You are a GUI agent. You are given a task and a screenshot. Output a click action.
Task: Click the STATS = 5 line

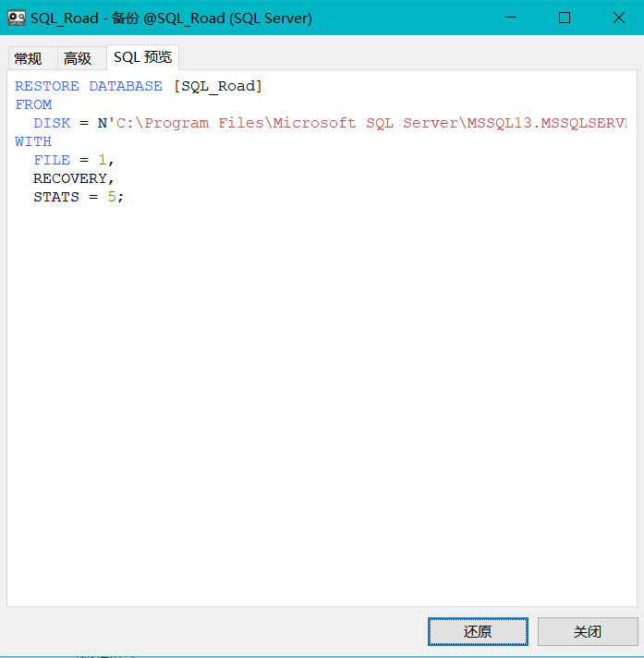tap(79, 197)
